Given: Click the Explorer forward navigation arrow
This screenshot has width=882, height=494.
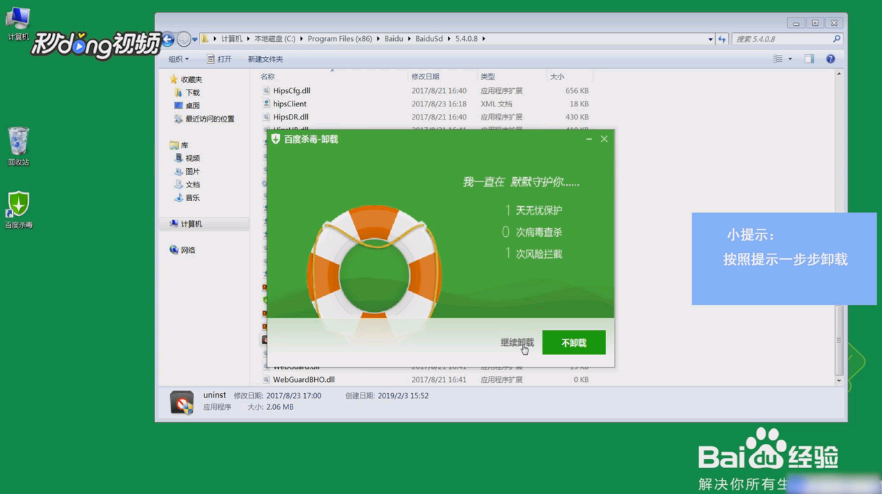Looking at the screenshot, I should 183,39.
